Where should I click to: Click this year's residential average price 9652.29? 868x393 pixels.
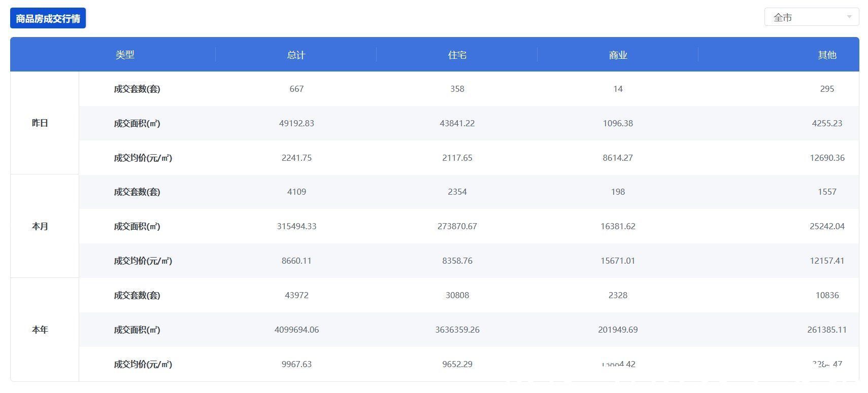point(457,364)
